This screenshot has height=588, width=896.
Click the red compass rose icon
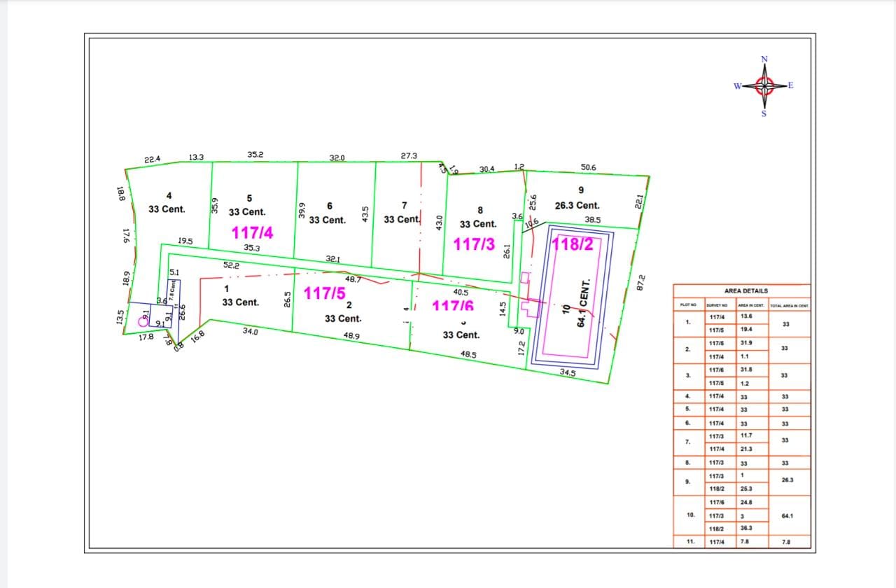click(764, 86)
